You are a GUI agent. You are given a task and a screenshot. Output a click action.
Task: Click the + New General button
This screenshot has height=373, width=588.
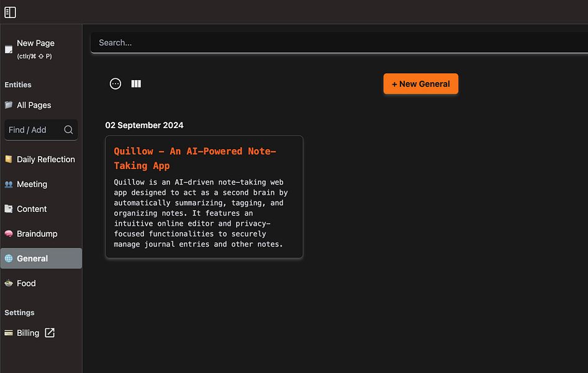coord(421,84)
